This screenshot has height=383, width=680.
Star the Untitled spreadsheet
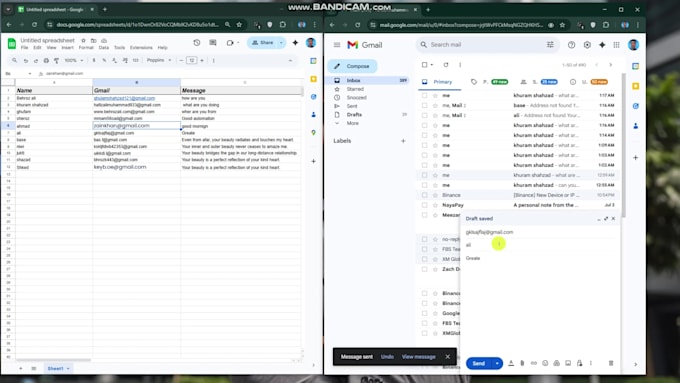(84, 40)
